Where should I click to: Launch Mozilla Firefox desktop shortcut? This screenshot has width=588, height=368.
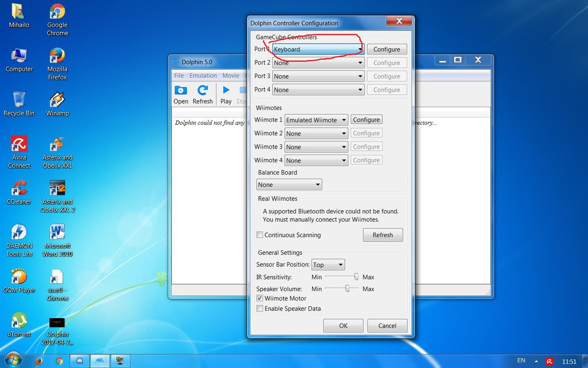pos(57,64)
